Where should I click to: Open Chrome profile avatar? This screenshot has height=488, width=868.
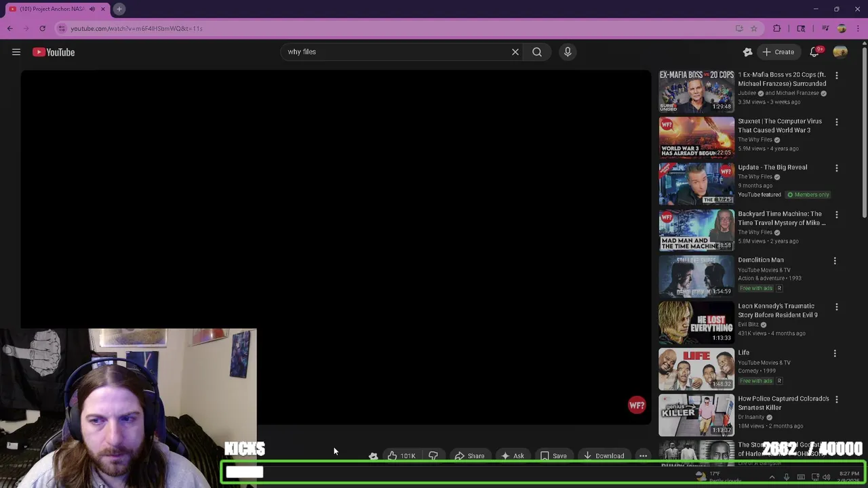tap(842, 28)
